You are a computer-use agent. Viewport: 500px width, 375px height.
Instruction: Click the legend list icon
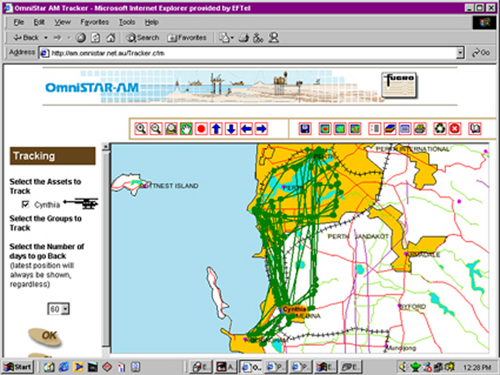[x=375, y=129]
